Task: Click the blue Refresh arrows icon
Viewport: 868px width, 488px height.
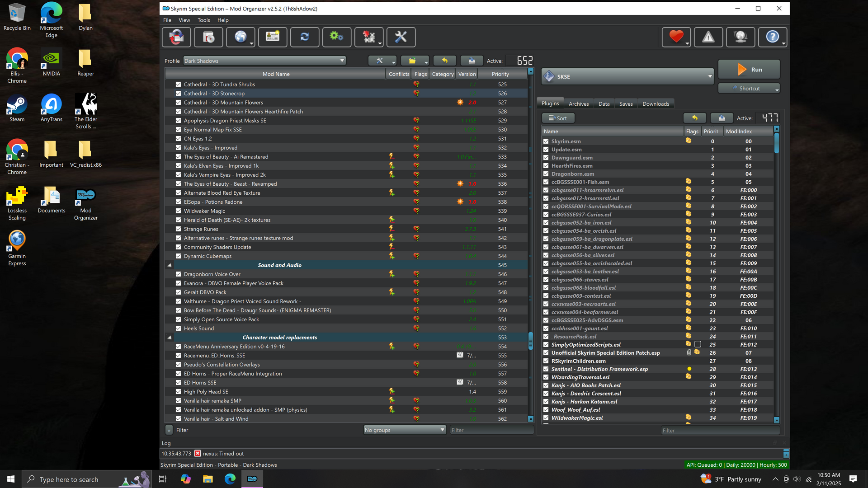Action: click(x=305, y=37)
